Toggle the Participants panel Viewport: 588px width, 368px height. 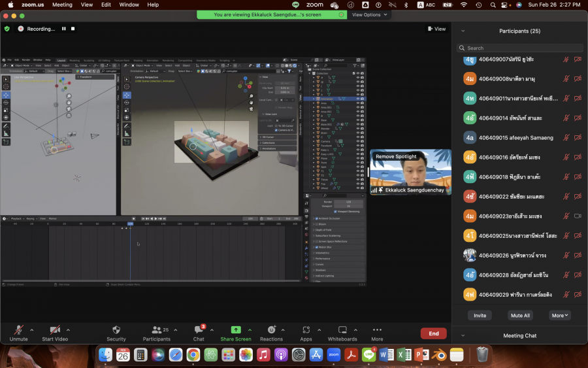coord(157,331)
